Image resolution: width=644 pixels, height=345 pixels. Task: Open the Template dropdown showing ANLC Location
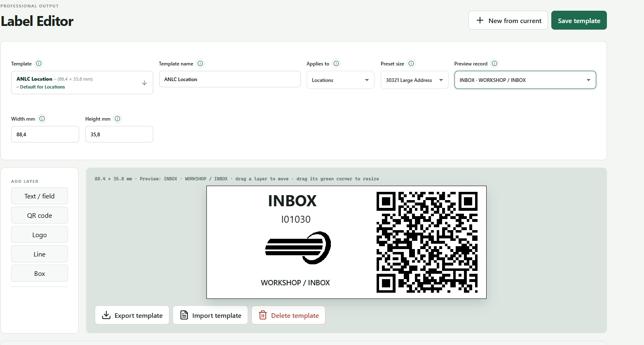tap(82, 82)
